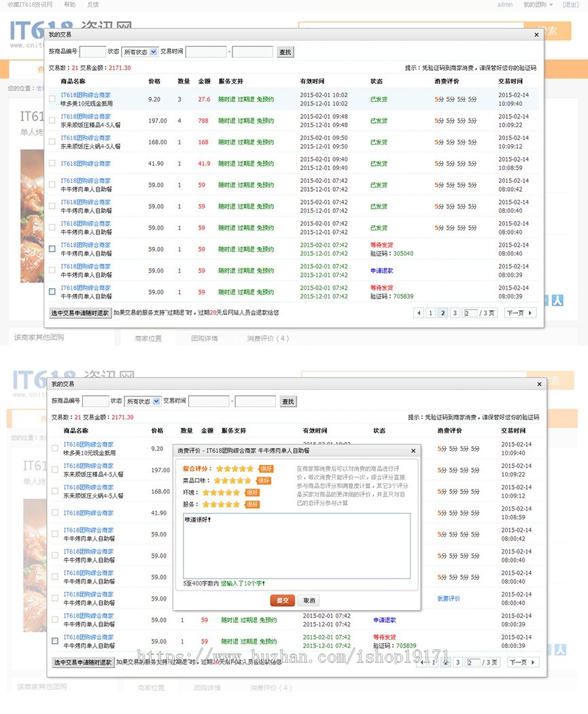Rate 服务 with the first star
588x714 pixels.
206,504
